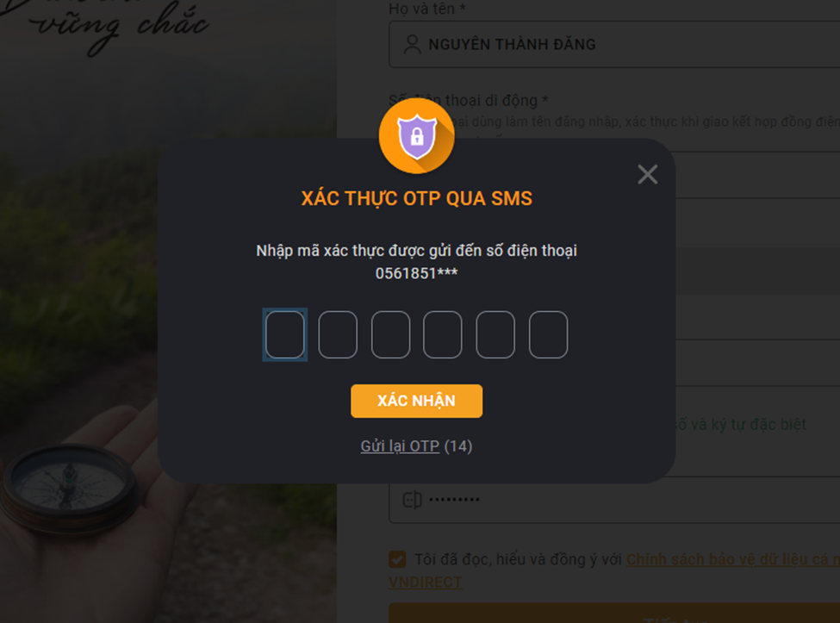Confirm OTP with XÁC NHẬN button
Screen dimensions: 840x623
(417, 401)
